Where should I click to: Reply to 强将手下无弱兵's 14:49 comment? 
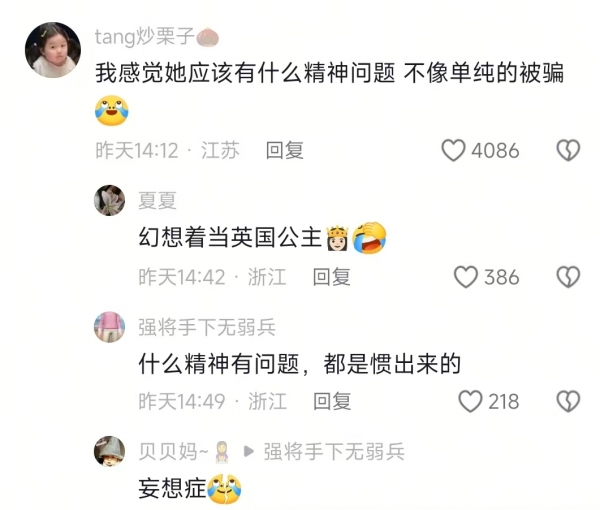(332, 401)
